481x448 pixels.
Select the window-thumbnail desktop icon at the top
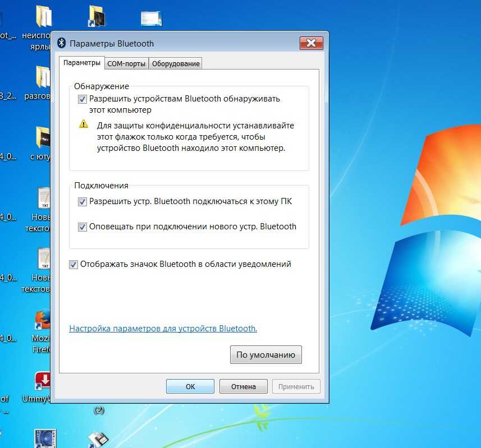pos(151,19)
